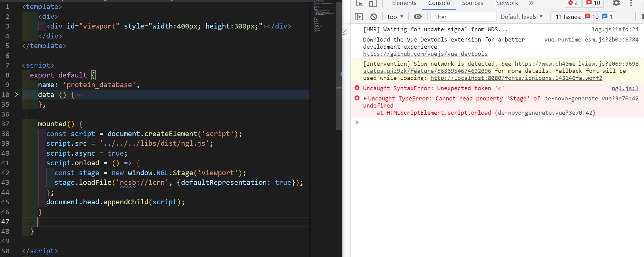Focus the console Filter input field
The image size is (644, 257).
(x=463, y=17)
